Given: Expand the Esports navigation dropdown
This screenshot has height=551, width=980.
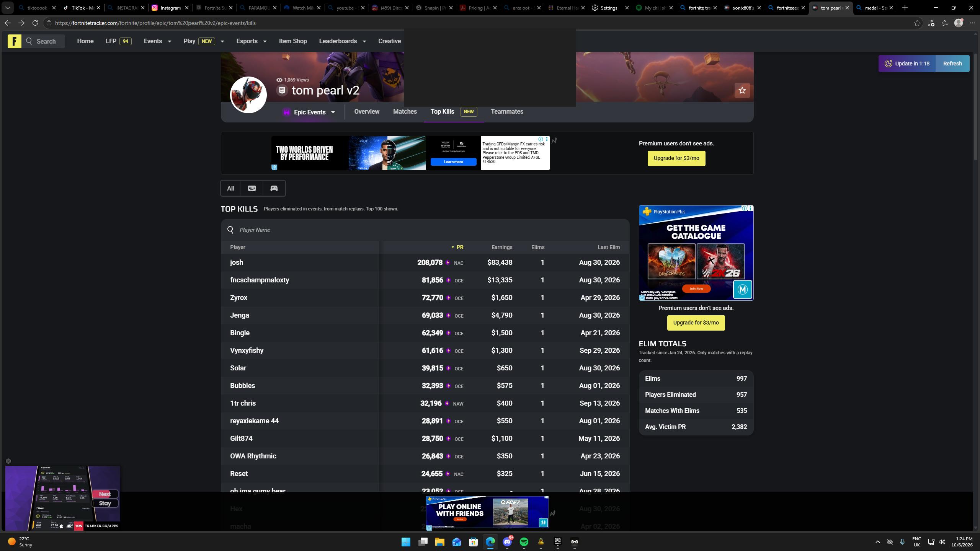Looking at the screenshot, I should tap(252, 41).
